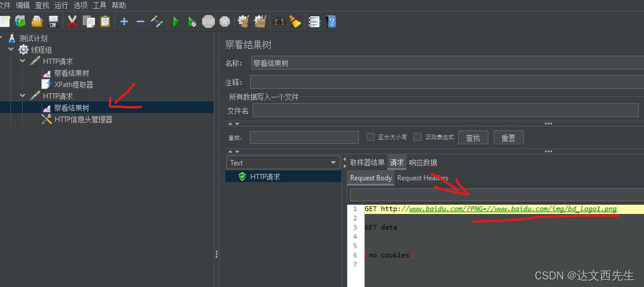This screenshot has width=644, height=287.
Task: Open the 选项 menu
Action: [81, 5]
